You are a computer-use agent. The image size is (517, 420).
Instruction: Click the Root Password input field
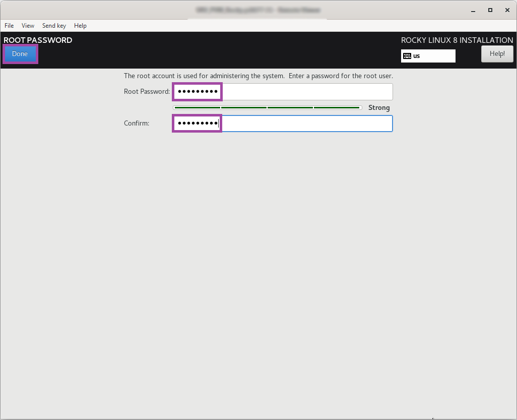click(x=283, y=92)
